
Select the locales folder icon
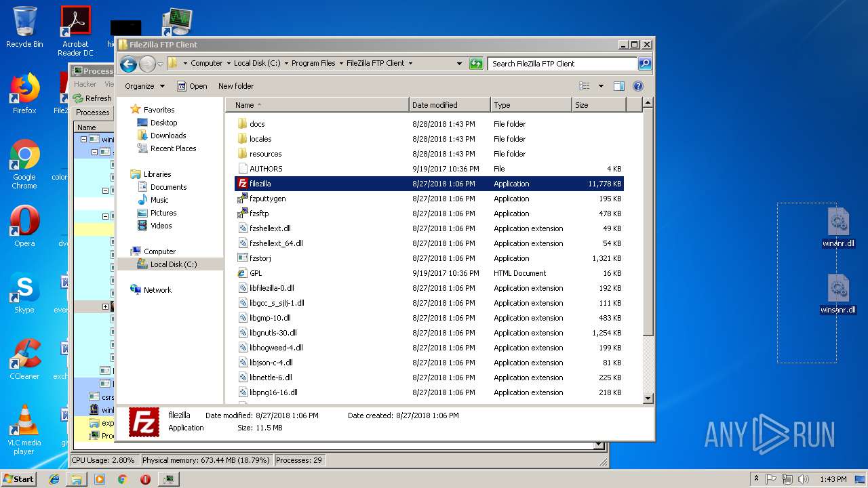pos(242,139)
